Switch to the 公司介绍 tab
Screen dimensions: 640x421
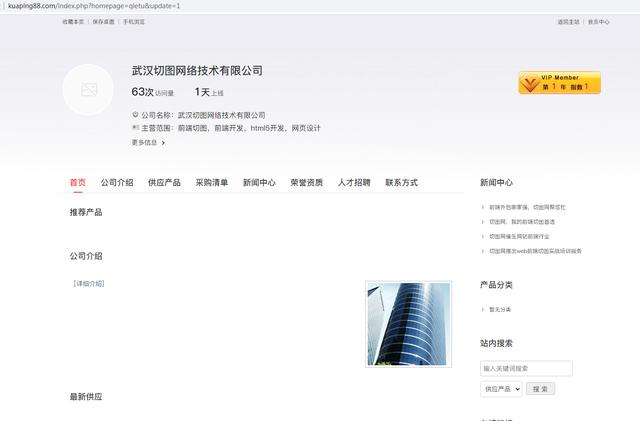[117, 183]
